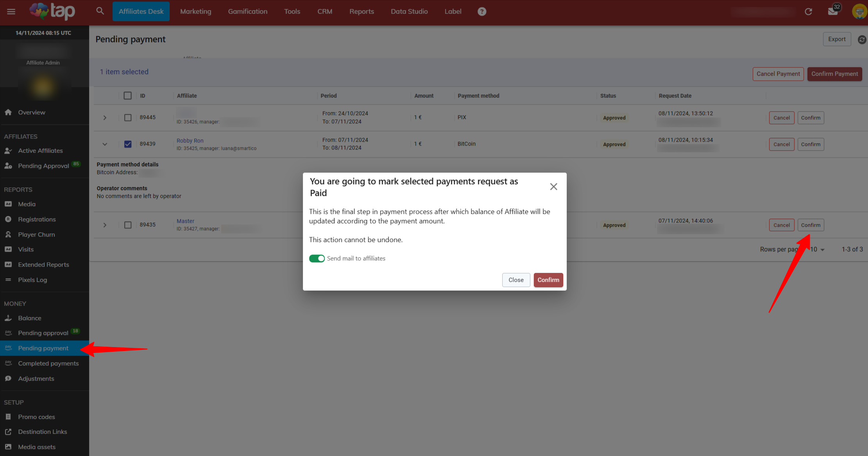The image size is (868, 456).
Task: Expand row details for payment 89445
Action: [105, 118]
